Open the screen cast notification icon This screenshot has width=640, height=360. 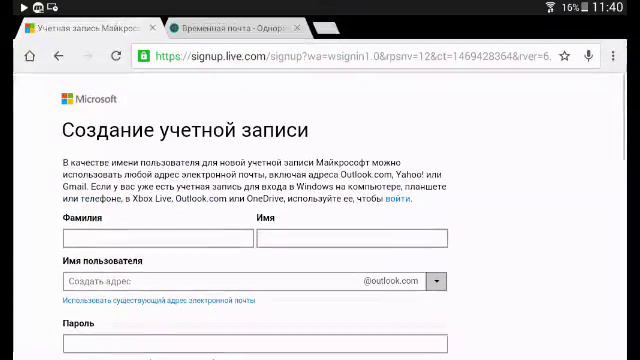click(52, 7)
